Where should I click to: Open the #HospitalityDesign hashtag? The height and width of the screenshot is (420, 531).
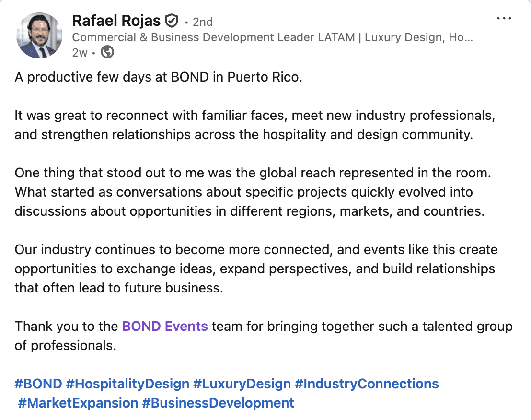(127, 384)
